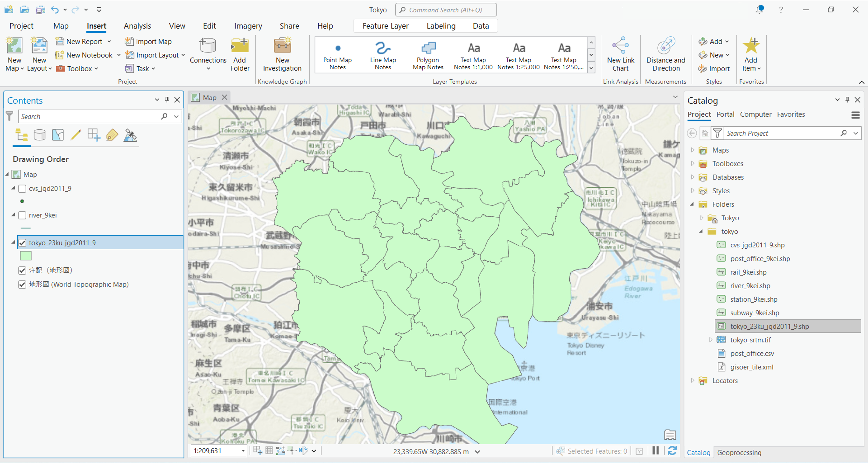Expand the Maps node in Catalog

(x=692, y=150)
